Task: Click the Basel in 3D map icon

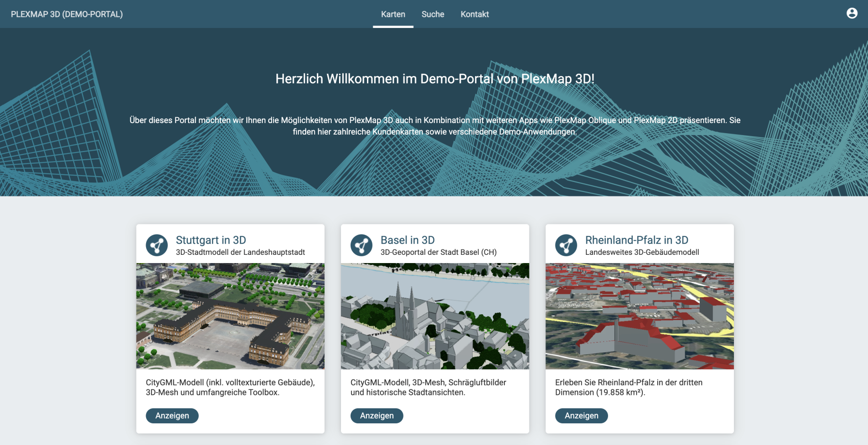Action: 361,245
